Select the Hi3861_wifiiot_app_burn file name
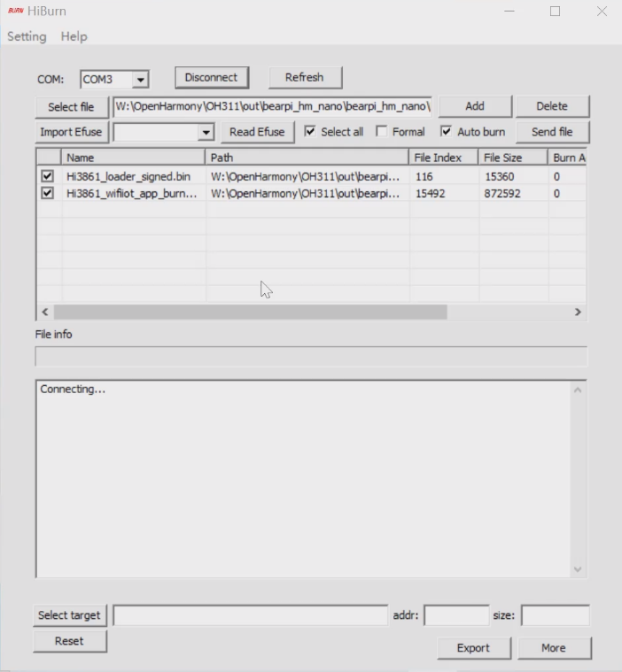The height and width of the screenshot is (672, 622). tap(132, 194)
